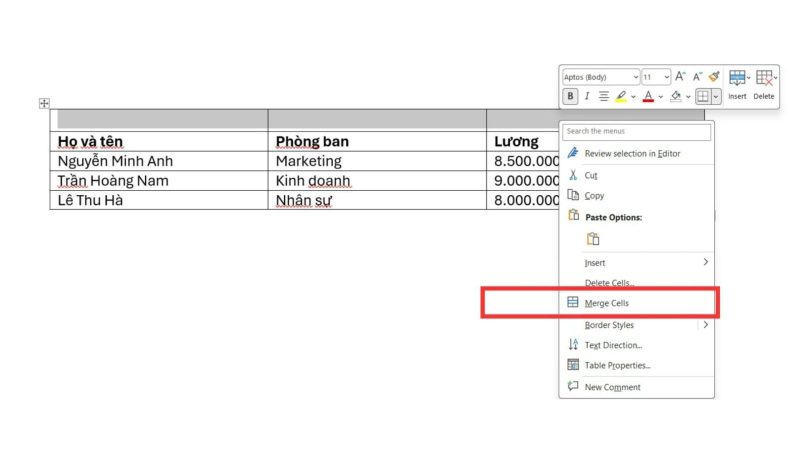Screen dimensions: 800x450
Task: Open the Borders dropdown arrow
Action: [x=716, y=96]
